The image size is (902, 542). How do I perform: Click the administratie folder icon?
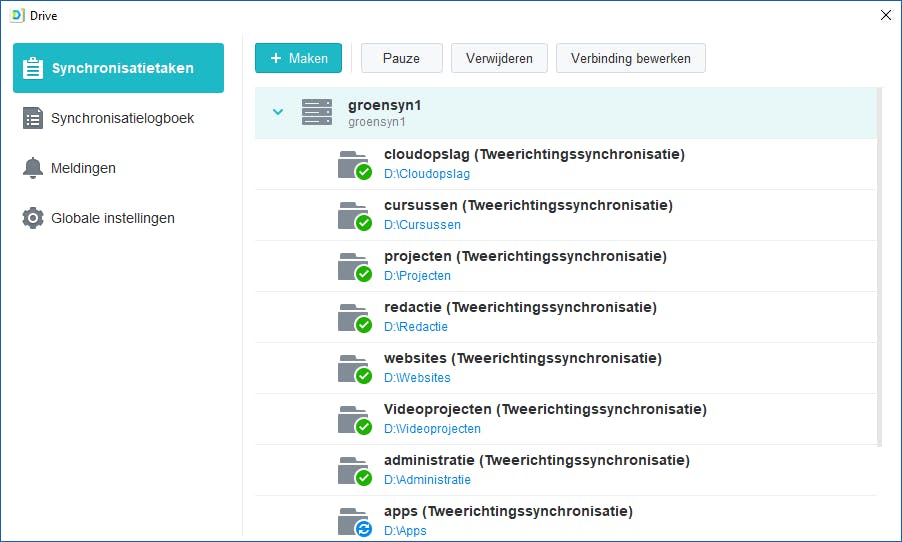[x=354, y=471]
